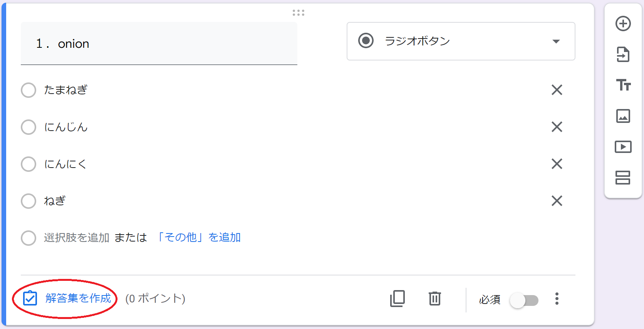The height and width of the screenshot is (329, 644).
Task: Select the たまねぎ radio option
Action: point(29,90)
